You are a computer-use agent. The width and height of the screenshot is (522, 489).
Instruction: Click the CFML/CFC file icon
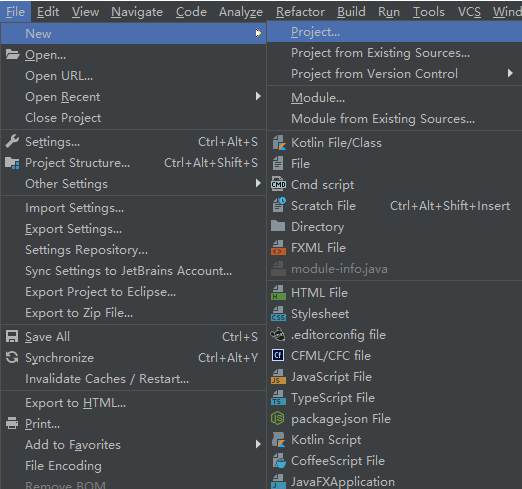278,355
